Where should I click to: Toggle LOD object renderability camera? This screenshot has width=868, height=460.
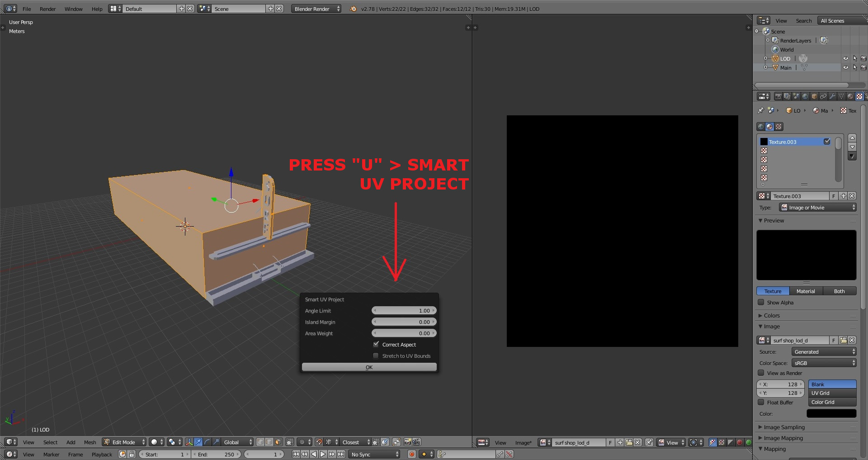point(863,58)
